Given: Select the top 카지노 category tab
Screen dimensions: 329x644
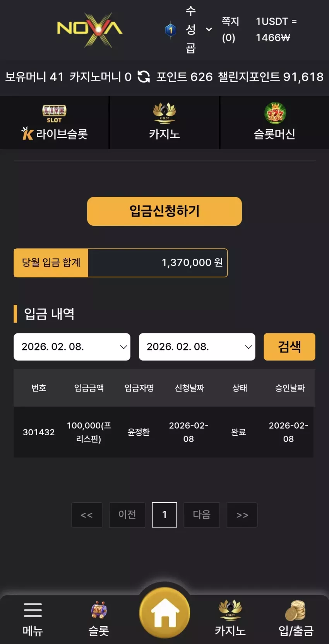Looking at the screenshot, I should point(164,122).
